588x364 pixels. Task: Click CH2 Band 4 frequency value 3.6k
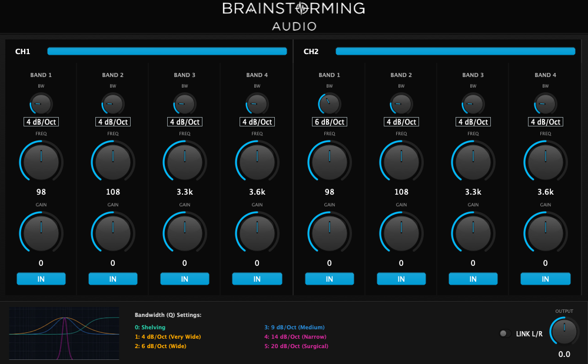[545, 192]
